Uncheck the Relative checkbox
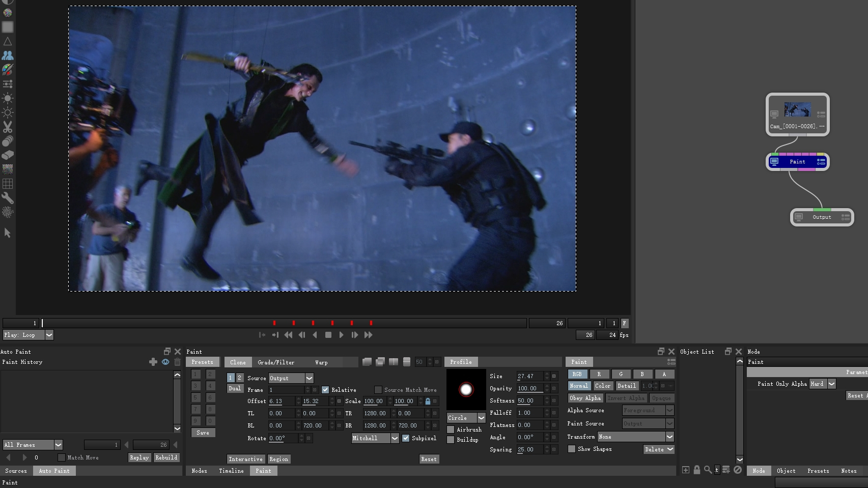 (x=325, y=390)
